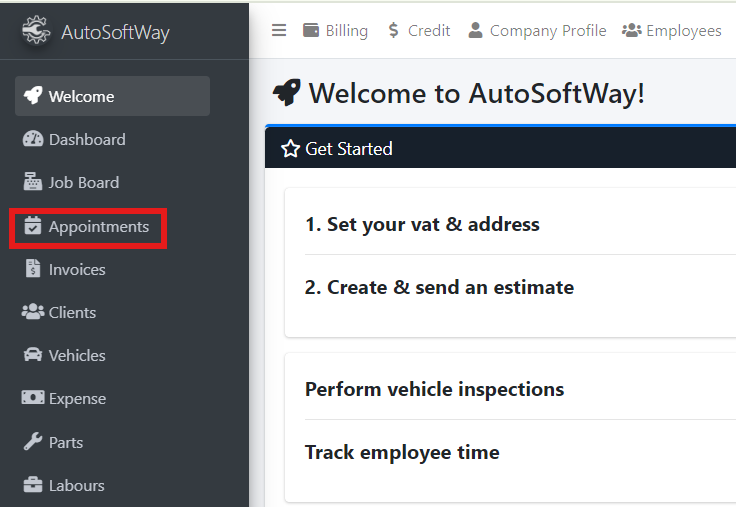
Task: Open the Vehicles page
Action: pos(77,355)
